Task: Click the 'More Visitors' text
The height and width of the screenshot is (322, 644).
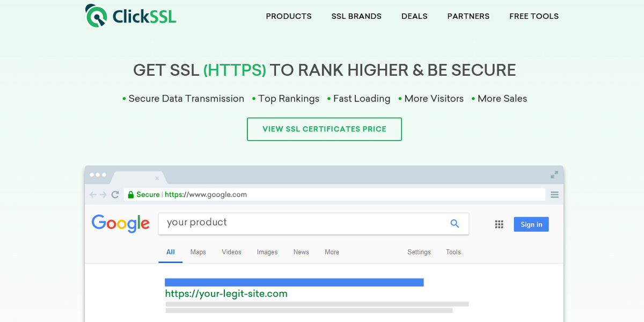Action: tap(434, 99)
